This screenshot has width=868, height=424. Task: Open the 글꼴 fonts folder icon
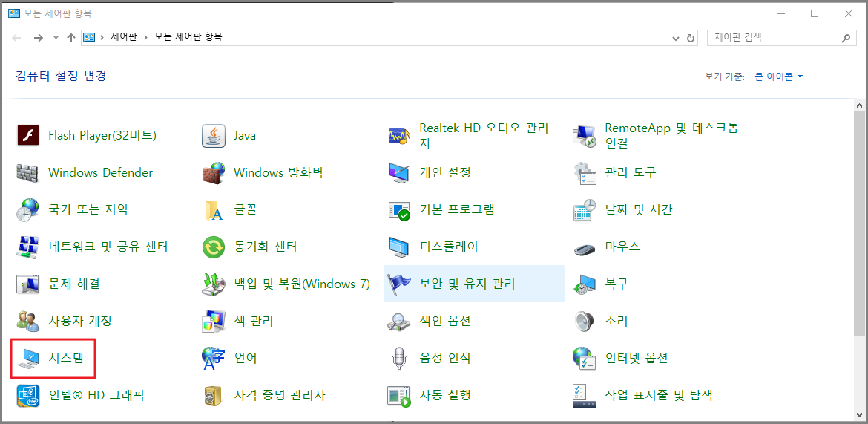(x=213, y=209)
